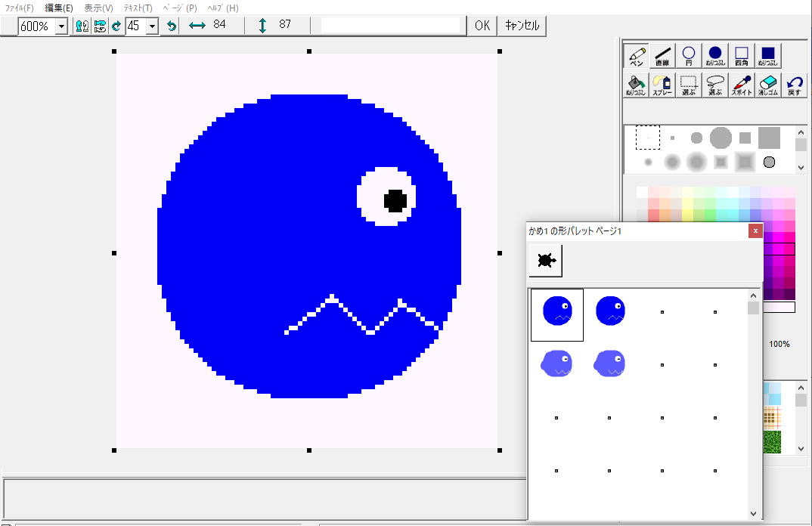
Task: Open the 表示(V) menu
Action: tap(98, 8)
